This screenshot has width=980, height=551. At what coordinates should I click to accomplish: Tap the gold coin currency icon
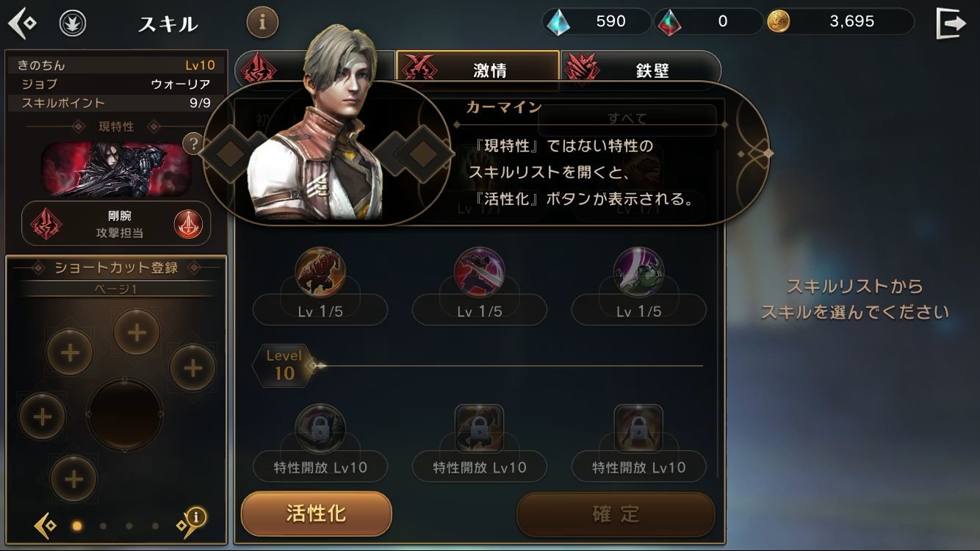[779, 22]
